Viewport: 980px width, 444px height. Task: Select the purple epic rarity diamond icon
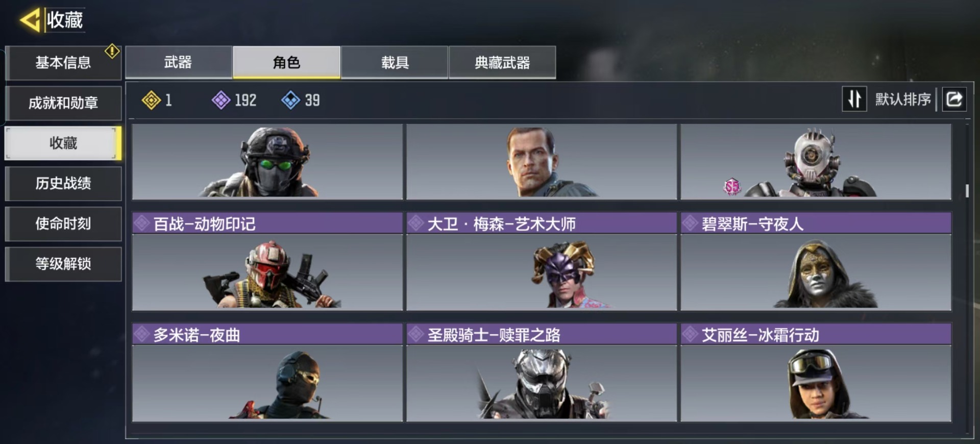click(x=221, y=100)
